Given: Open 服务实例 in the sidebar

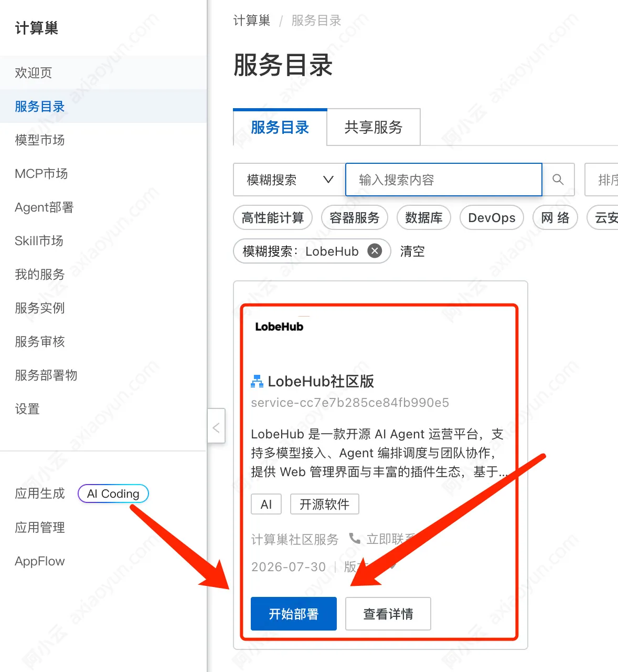Looking at the screenshot, I should click(103, 308).
